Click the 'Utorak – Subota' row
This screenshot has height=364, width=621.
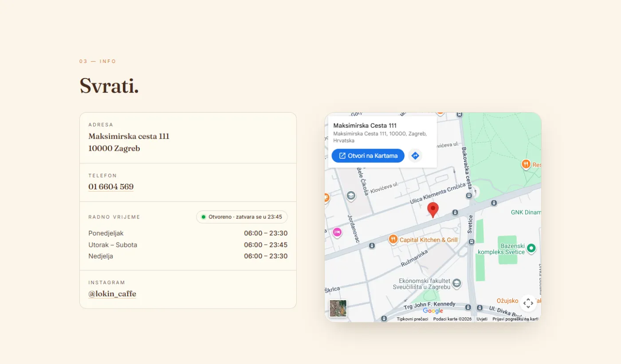(x=188, y=245)
